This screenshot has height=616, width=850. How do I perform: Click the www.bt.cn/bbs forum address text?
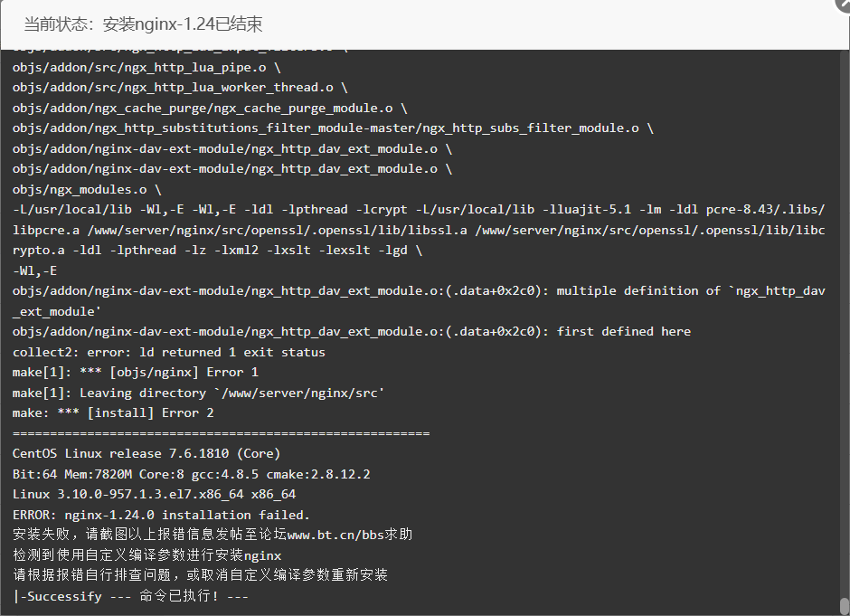[335, 535]
